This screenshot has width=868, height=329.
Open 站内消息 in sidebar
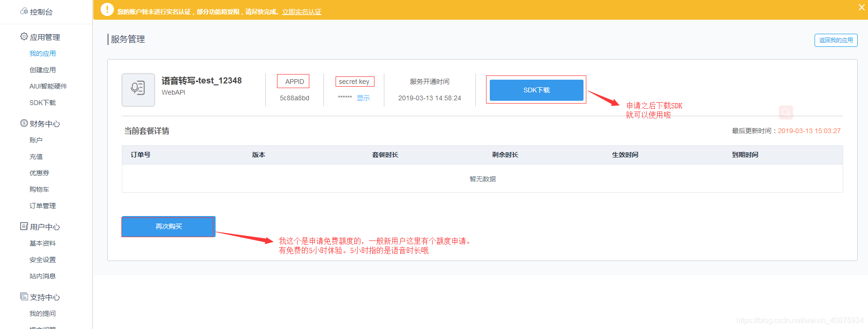tap(43, 276)
